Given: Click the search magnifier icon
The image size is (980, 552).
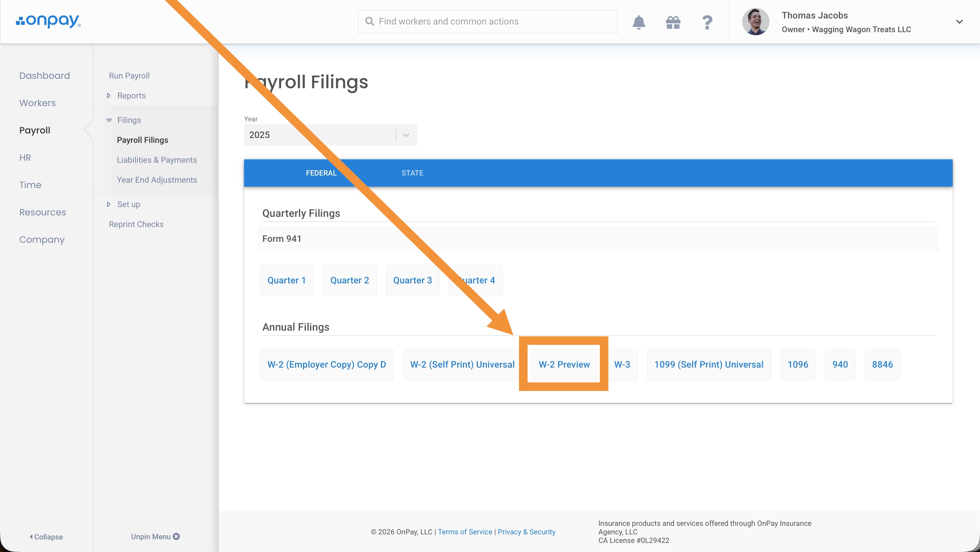Looking at the screenshot, I should coord(369,21).
